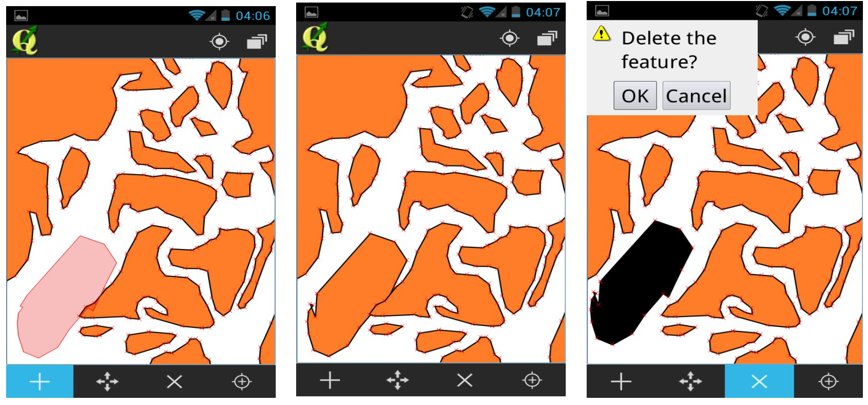Tap GPS locate icon in middle top bar
The image size is (868, 405).
pos(510,38)
